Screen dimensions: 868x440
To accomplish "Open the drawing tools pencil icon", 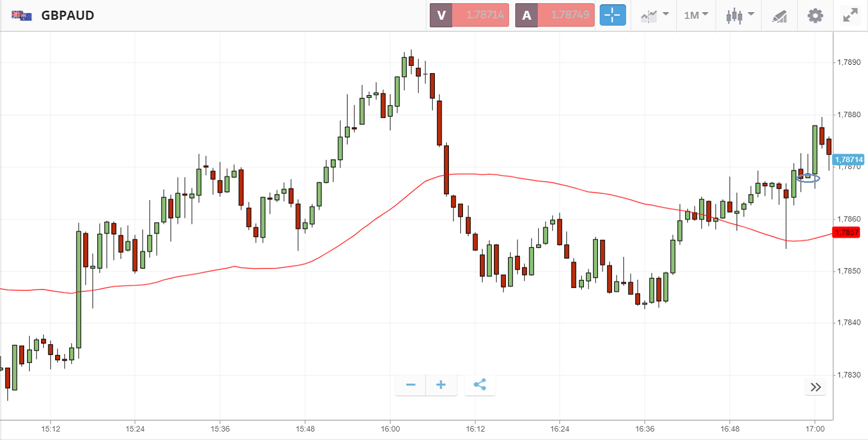I will click(780, 16).
